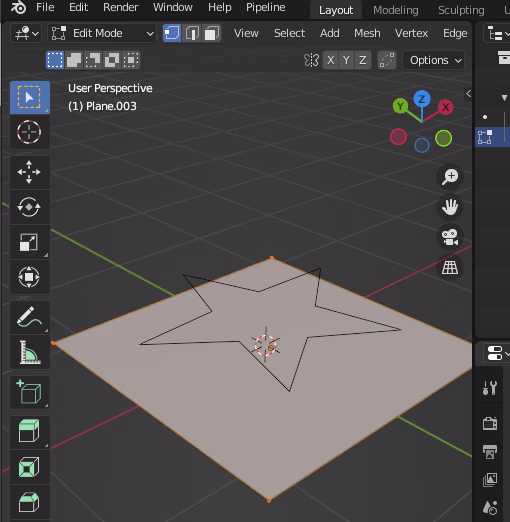This screenshot has width=510, height=522.
Task: Select the Bevel tool
Action: tap(30, 502)
